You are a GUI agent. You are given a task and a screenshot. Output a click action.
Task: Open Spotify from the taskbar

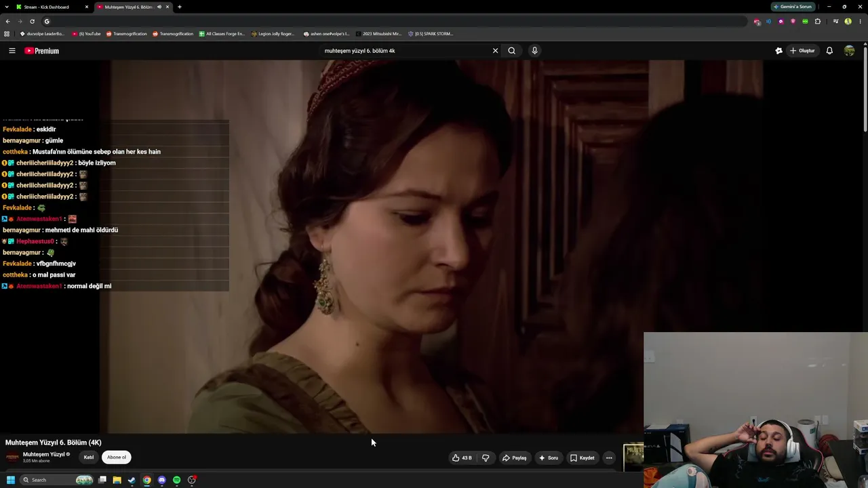[x=176, y=480]
